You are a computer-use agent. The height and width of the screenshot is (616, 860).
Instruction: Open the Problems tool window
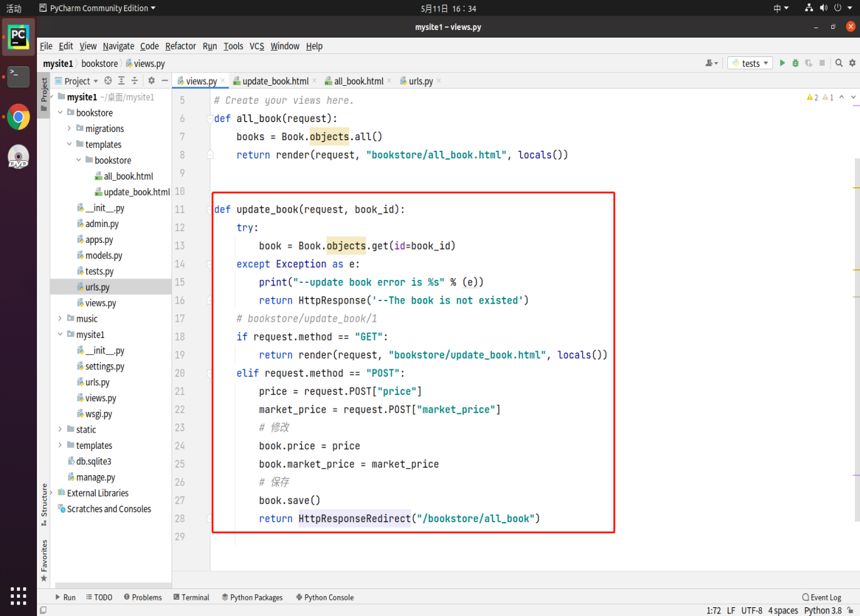pyautogui.click(x=143, y=597)
